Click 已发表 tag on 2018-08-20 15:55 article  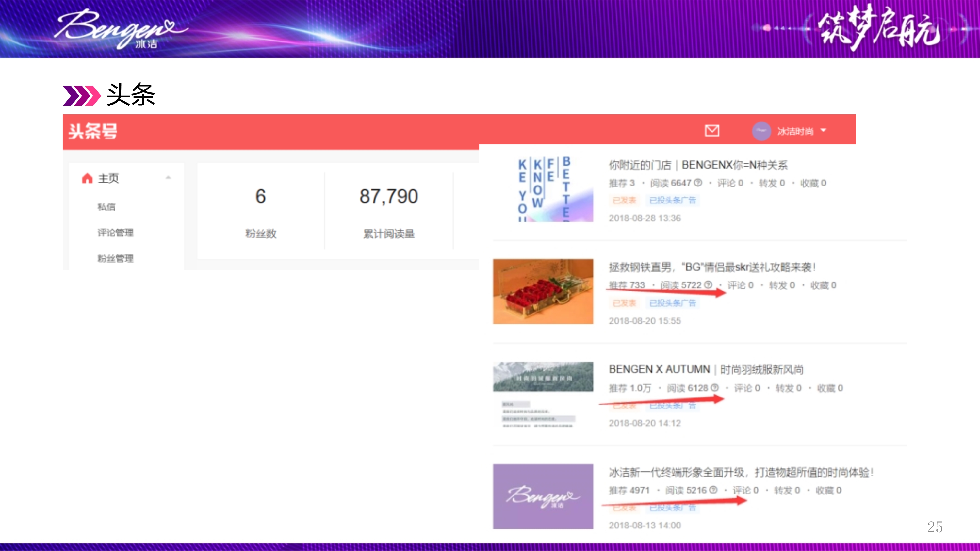(624, 303)
